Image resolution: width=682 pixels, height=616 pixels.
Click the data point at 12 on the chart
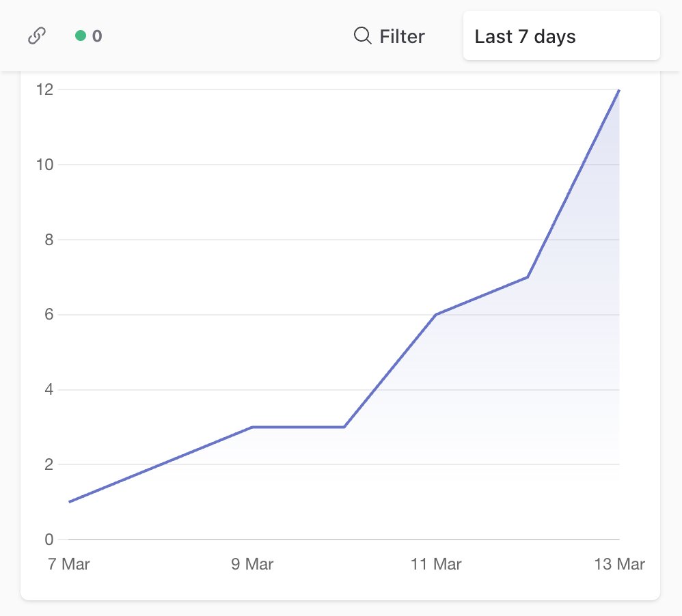coord(618,89)
